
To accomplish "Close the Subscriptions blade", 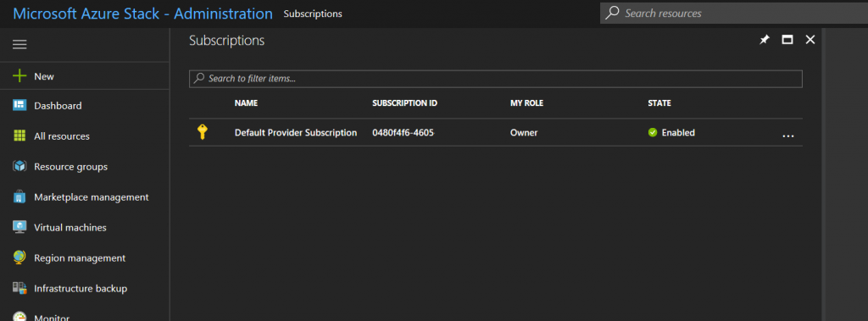I will 810,40.
